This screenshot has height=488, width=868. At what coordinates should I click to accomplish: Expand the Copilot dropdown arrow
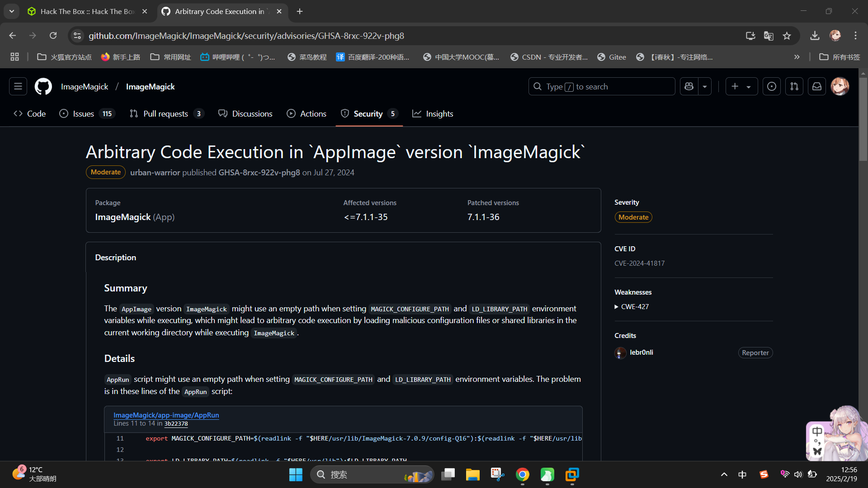pos(705,86)
